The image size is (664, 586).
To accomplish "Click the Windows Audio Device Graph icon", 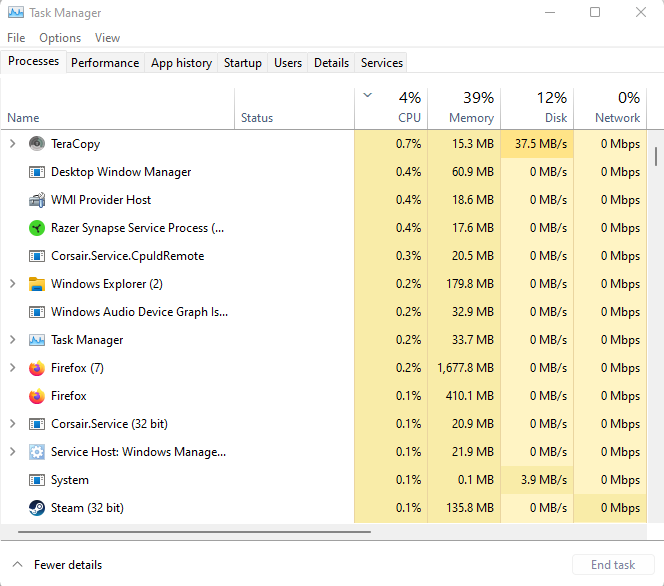I will point(37,312).
